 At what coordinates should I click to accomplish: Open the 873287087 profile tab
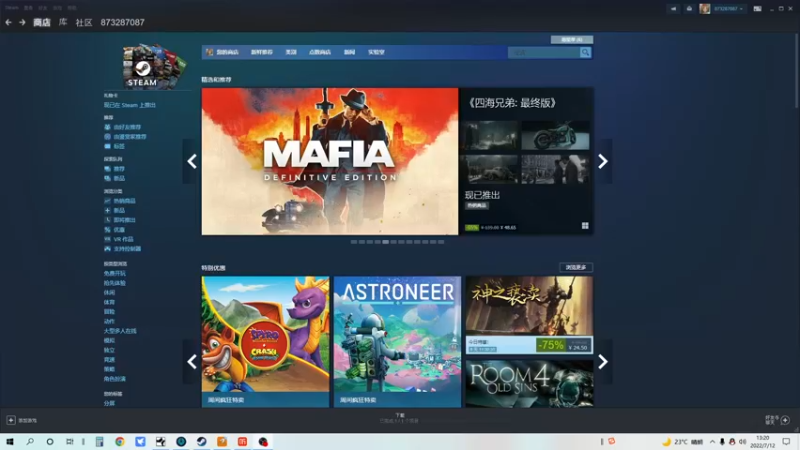click(x=122, y=22)
